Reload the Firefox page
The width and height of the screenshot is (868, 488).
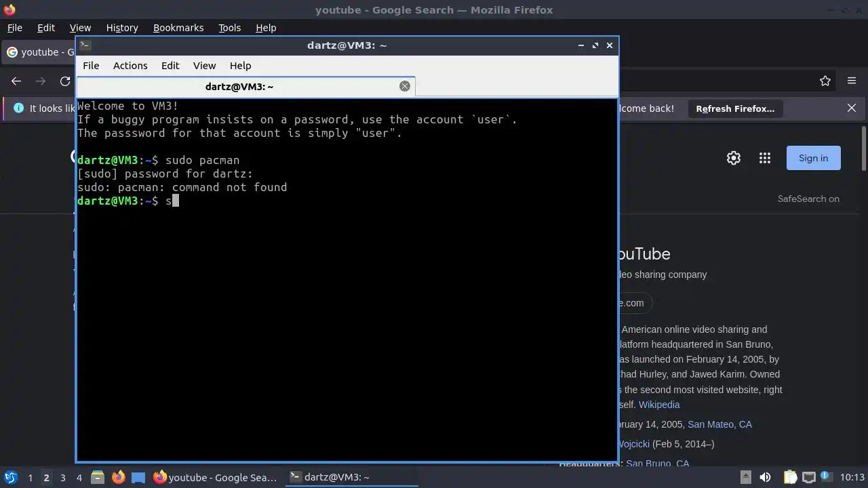(65, 81)
